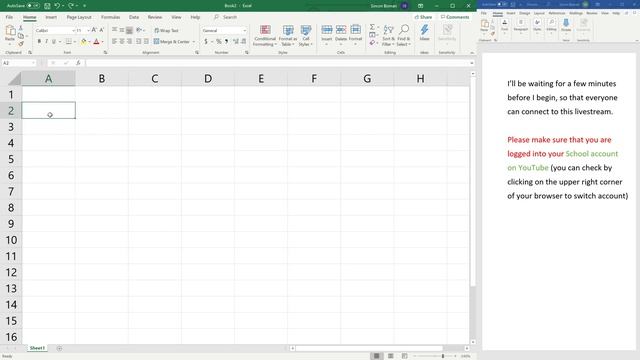The width and height of the screenshot is (640, 360).
Task: Select row header 10
Action: [11, 240]
